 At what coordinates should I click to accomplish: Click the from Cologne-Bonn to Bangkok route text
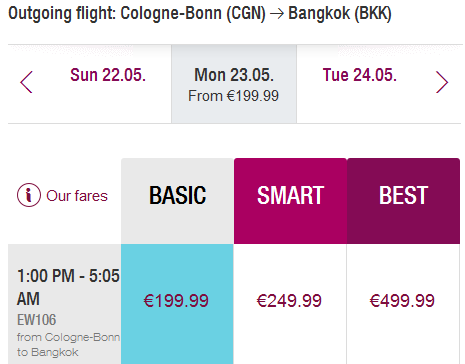click(x=68, y=345)
